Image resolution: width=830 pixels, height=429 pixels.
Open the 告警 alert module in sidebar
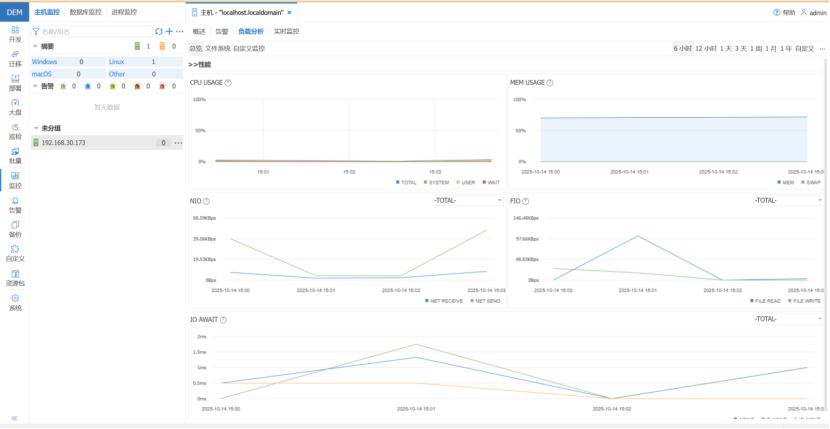point(15,204)
